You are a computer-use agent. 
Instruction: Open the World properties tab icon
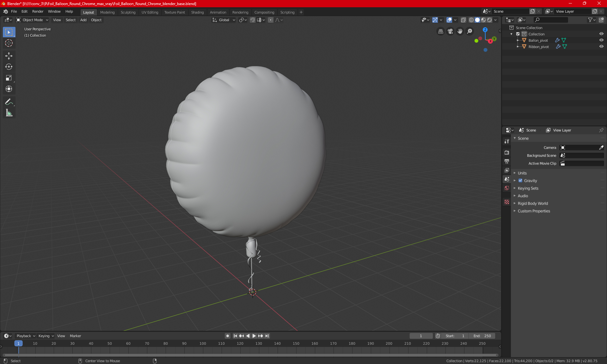tap(507, 188)
